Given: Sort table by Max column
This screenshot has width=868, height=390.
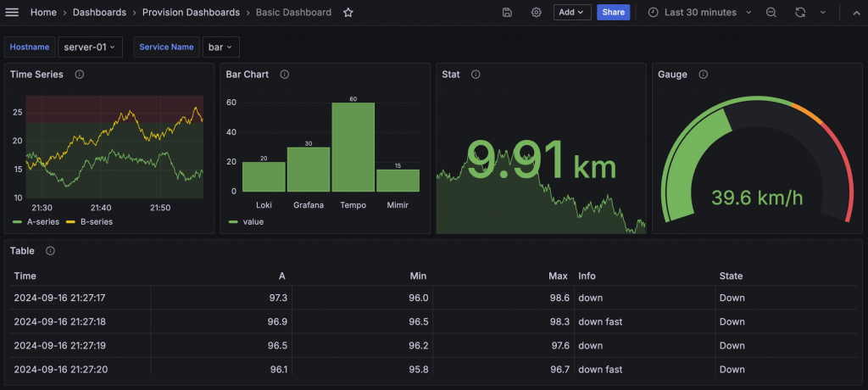Looking at the screenshot, I should coord(559,276).
